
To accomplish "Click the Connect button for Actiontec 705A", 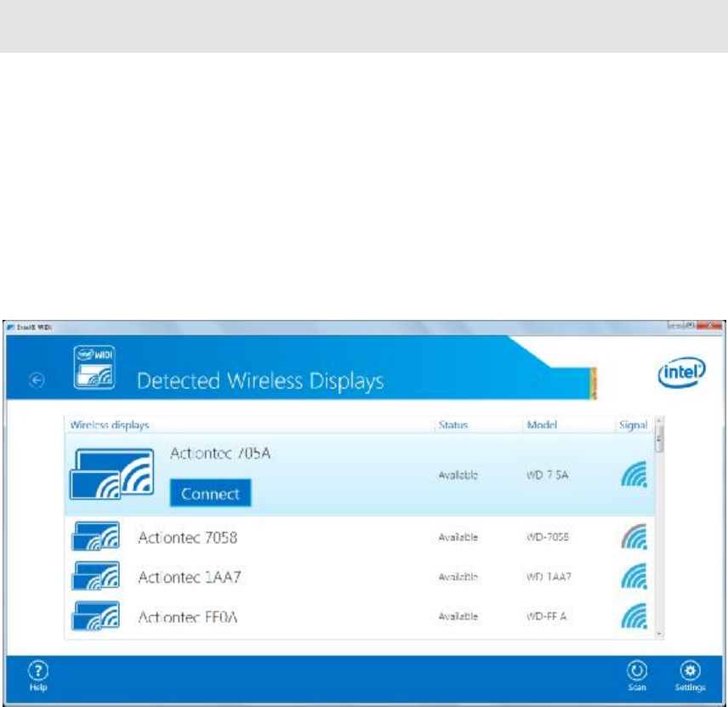I will tap(210, 493).
